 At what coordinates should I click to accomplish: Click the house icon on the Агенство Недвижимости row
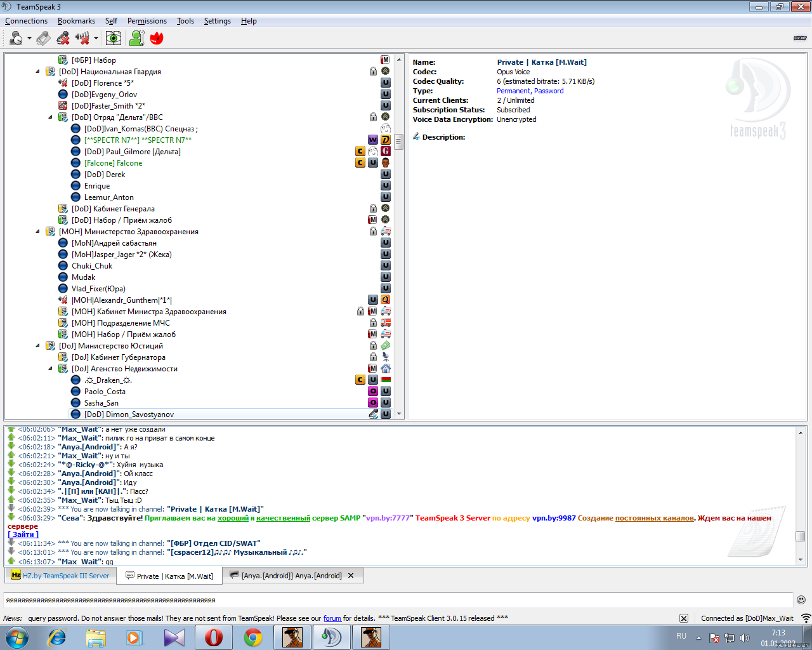tap(386, 368)
